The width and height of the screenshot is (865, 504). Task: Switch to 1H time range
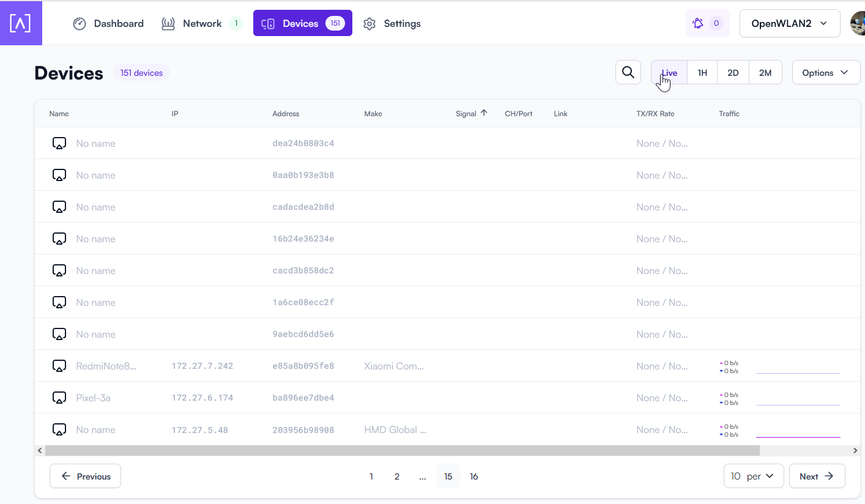tap(702, 72)
